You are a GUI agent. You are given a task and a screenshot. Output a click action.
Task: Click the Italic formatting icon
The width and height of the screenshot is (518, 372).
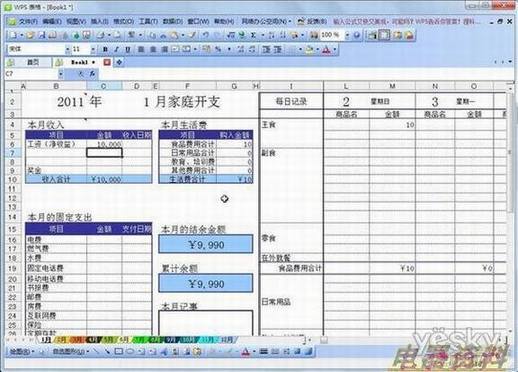coord(116,50)
